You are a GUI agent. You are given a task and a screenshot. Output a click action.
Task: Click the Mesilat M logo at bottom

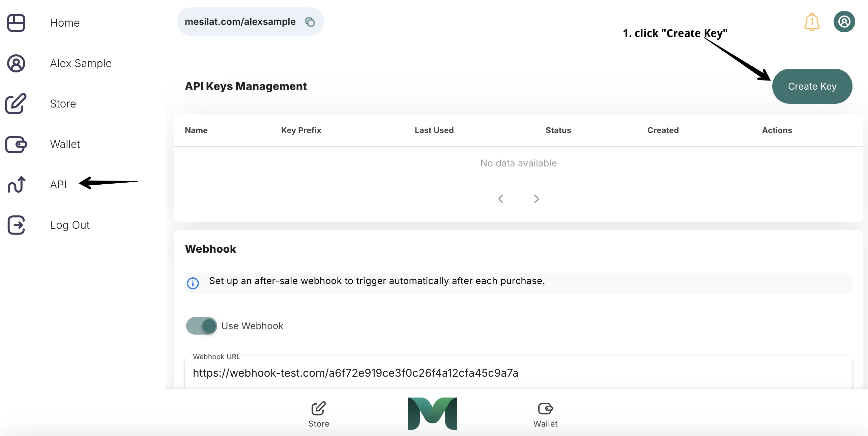pyautogui.click(x=432, y=413)
